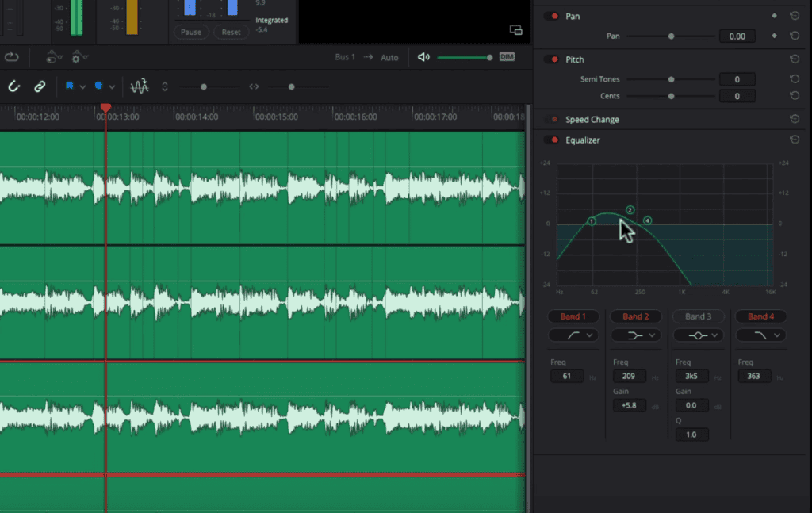Add keyframe in Pan header
The image size is (812, 513).
(x=774, y=16)
